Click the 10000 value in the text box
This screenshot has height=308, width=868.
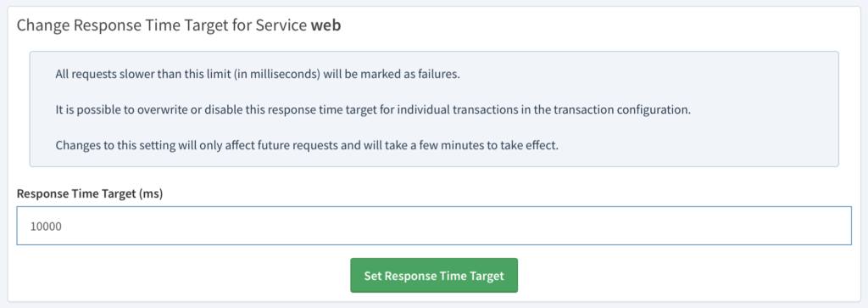(46, 226)
